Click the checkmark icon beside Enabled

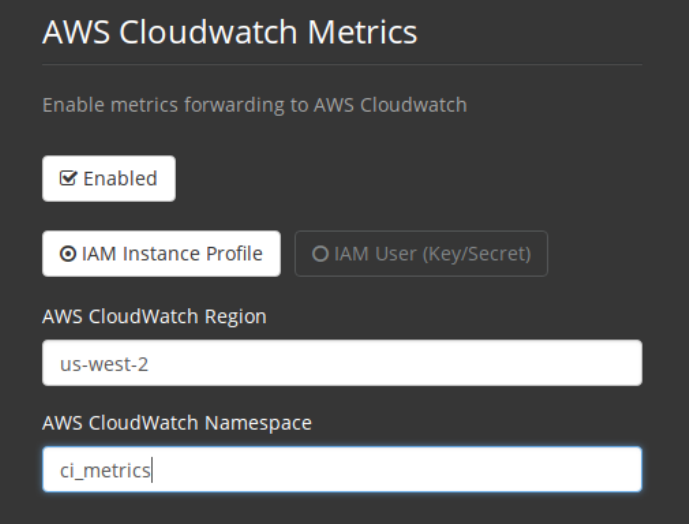[x=69, y=179]
